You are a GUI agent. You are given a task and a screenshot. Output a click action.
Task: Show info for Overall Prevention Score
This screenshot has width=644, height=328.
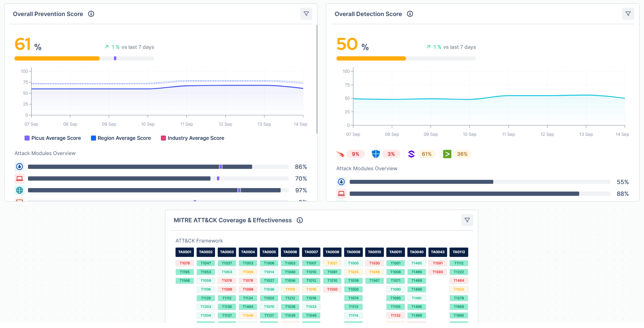(x=91, y=14)
